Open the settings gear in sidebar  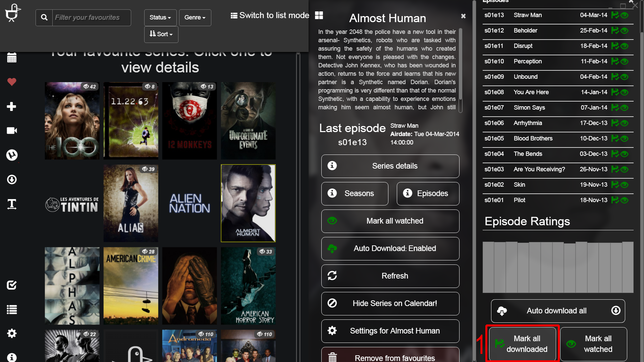pyautogui.click(x=12, y=333)
